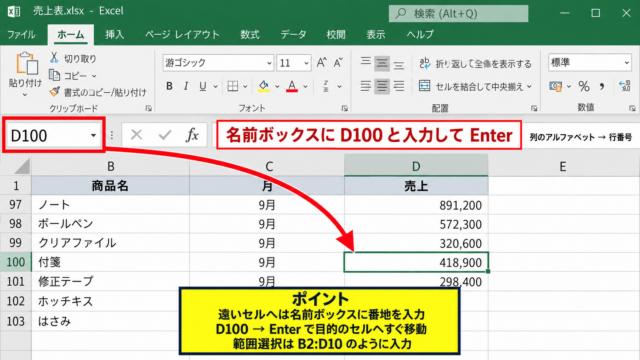Align text right
Screen dimensions: 640x360
coord(399,86)
